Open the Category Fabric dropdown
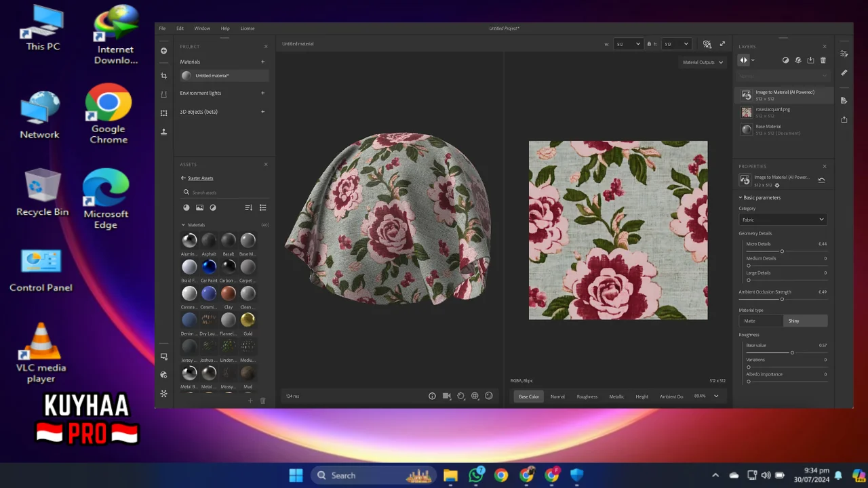The image size is (868, 488). click(x=783, y=220)
